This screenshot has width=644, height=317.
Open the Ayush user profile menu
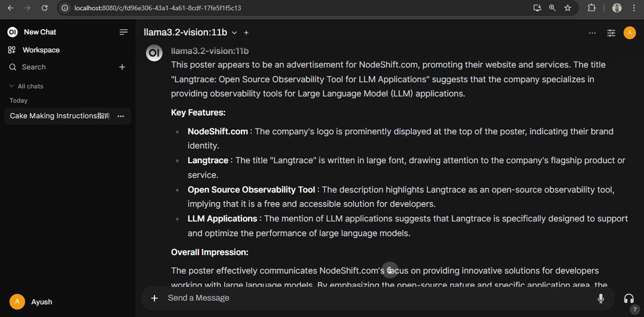[x=31, y=302]
